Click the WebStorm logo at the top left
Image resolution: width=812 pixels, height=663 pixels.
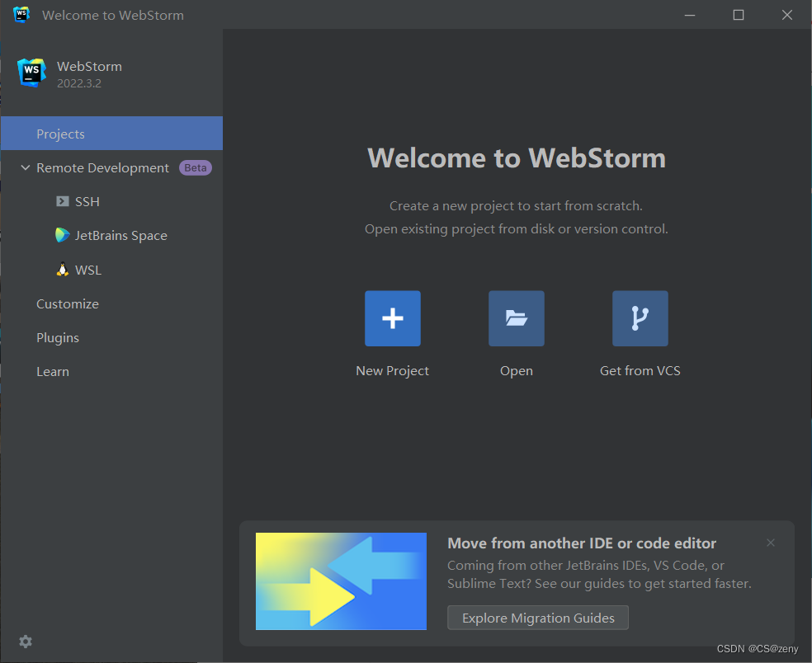31,73
